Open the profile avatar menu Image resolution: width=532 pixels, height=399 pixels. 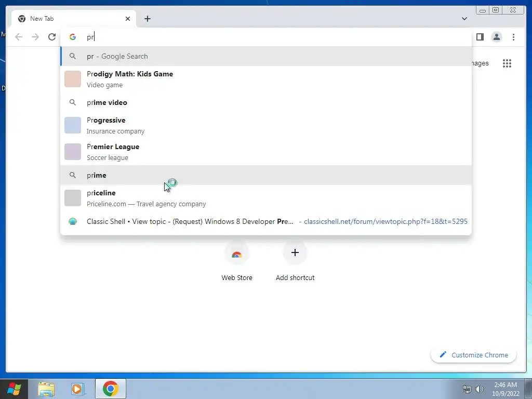point(496,37)
